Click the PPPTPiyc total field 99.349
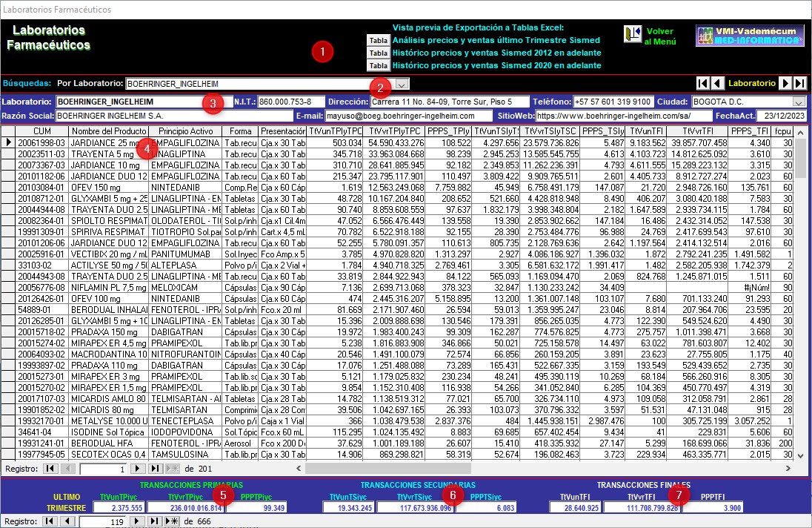The height and width of the screenshot is (528, 812). [x=256, y=508]
